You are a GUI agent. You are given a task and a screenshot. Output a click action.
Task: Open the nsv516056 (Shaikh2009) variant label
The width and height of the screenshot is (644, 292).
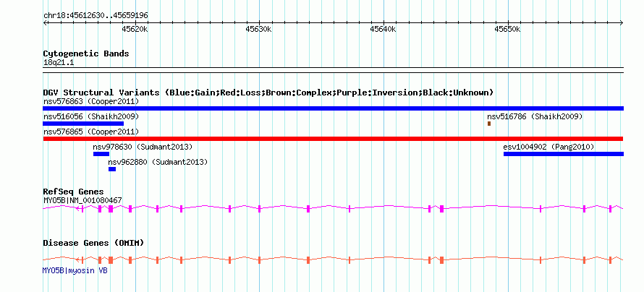tap(90, 116)
